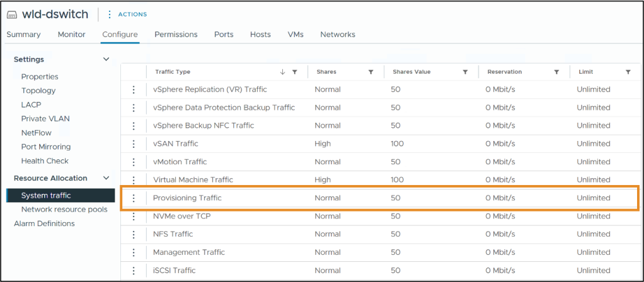Open filter for Shares Value column

465,72
